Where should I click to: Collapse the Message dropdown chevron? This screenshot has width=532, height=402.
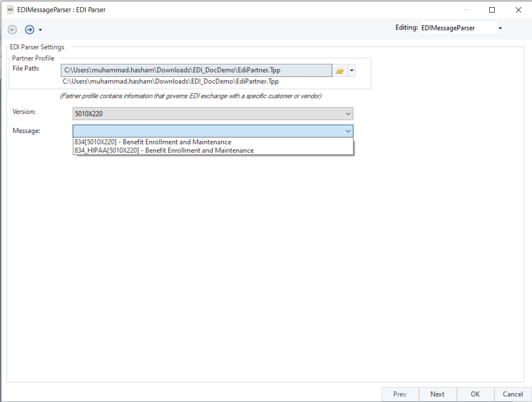(x=348, y=131)
